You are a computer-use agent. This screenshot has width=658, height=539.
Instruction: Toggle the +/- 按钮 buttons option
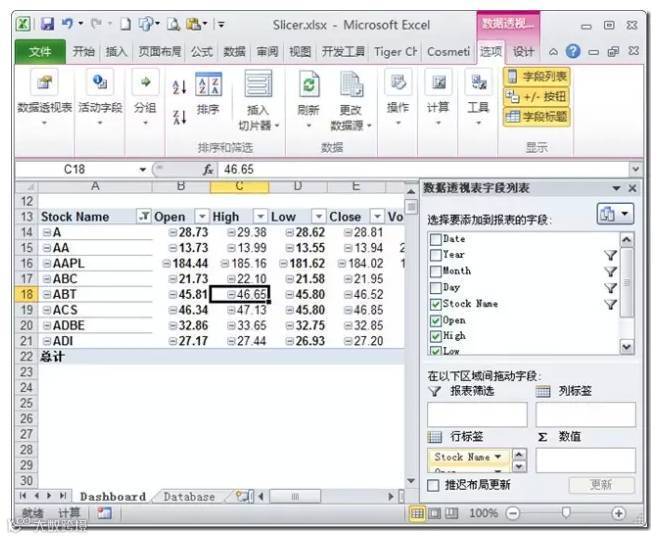[537, 97]
